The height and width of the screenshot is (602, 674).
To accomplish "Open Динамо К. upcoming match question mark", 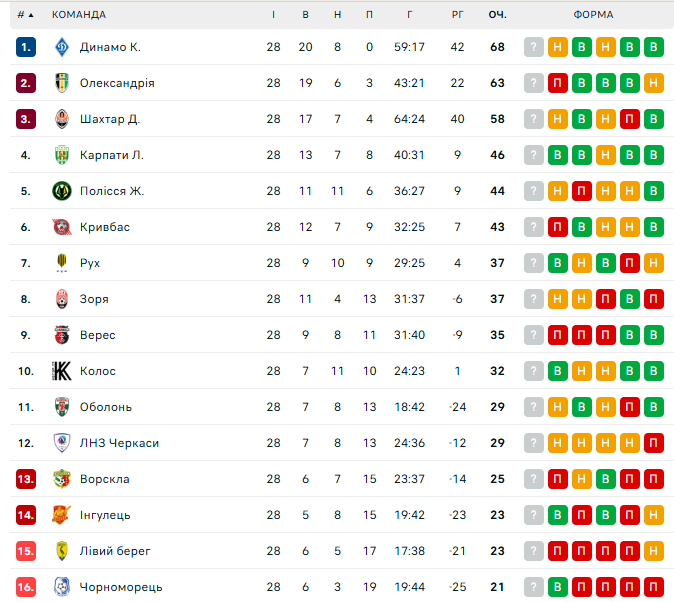I will (533, 47).
